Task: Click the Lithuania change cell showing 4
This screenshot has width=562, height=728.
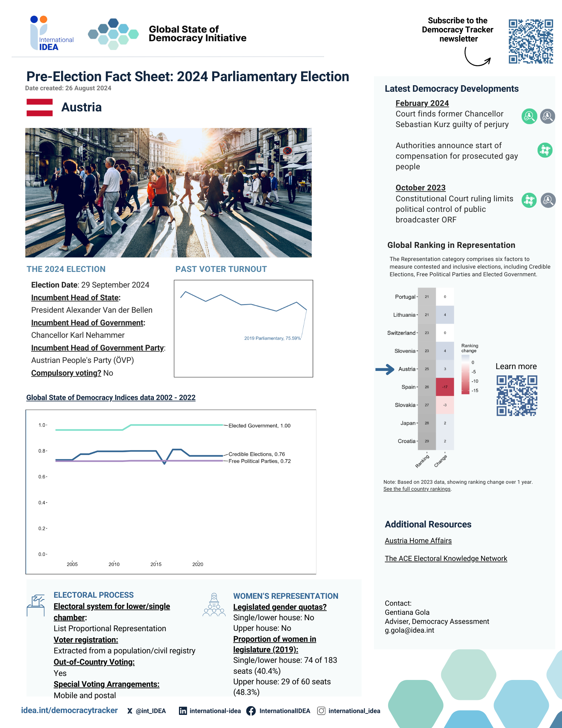Action: point(445,315)
